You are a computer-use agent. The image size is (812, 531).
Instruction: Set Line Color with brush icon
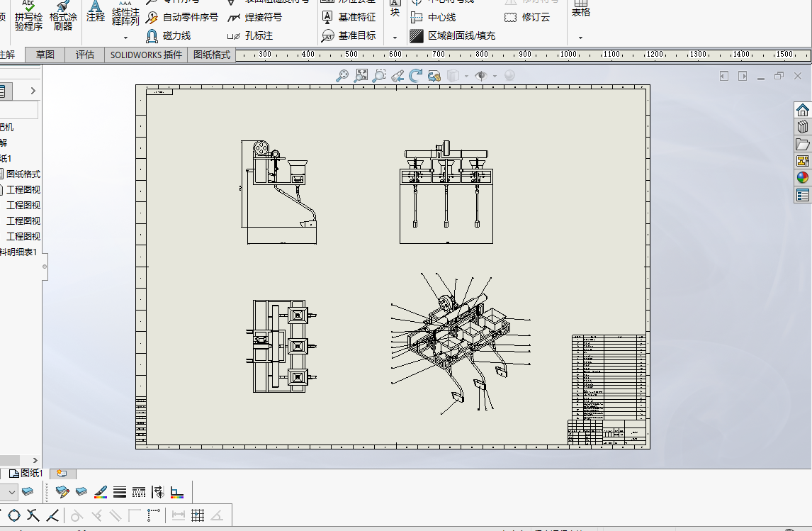point(101,491)
